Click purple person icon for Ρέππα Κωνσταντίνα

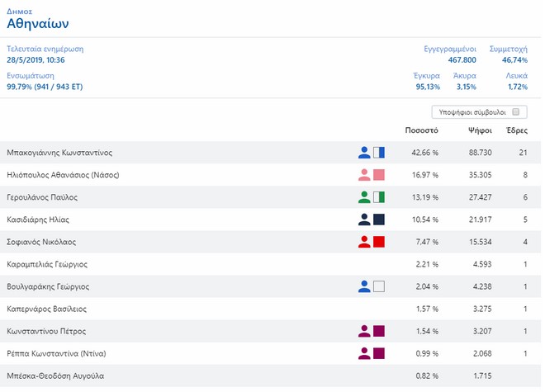pos(364,353)
